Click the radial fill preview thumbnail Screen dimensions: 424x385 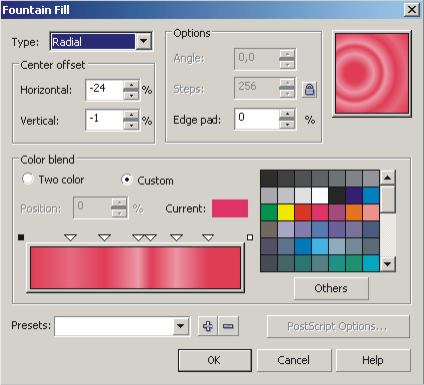(372, 73)
